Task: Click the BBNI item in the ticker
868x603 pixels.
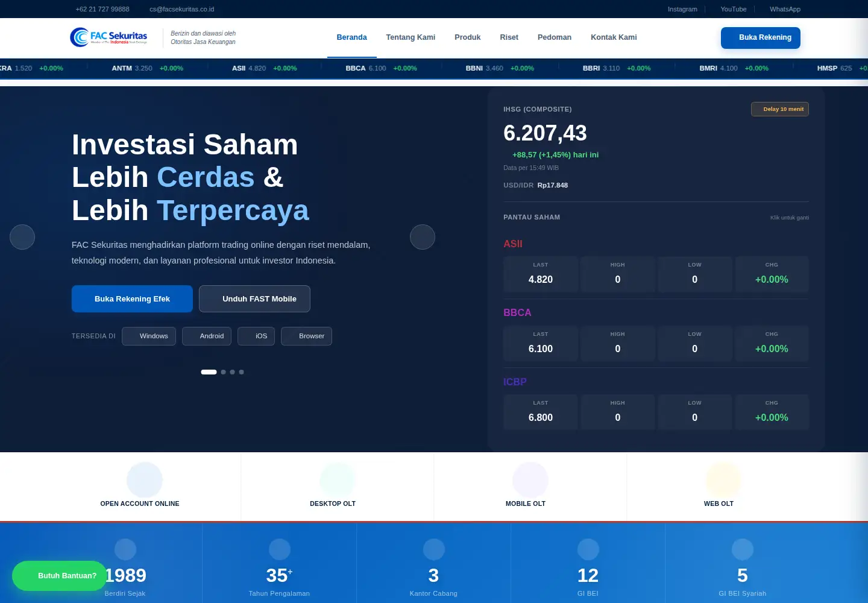Action: pos(500,68)
